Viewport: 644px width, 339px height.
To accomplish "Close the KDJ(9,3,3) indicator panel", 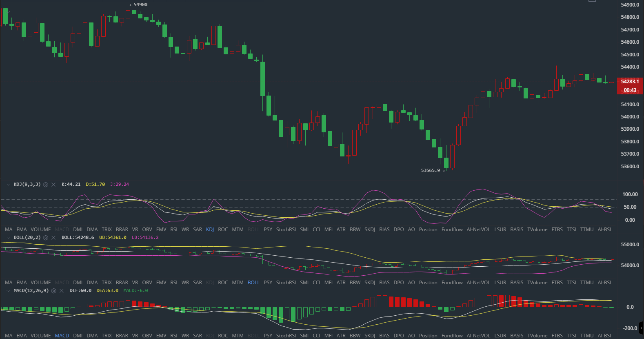I will 53,185.
